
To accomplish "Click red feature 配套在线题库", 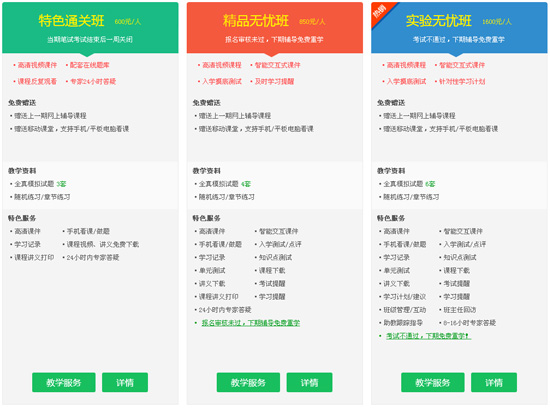I will [89, 65].
